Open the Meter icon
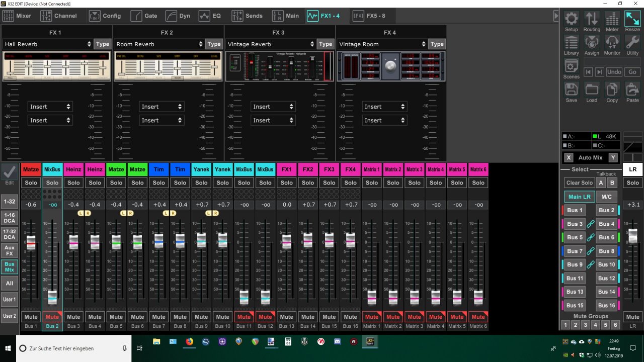This screenshot has width=644, height=362. click(x=612, y=22)
